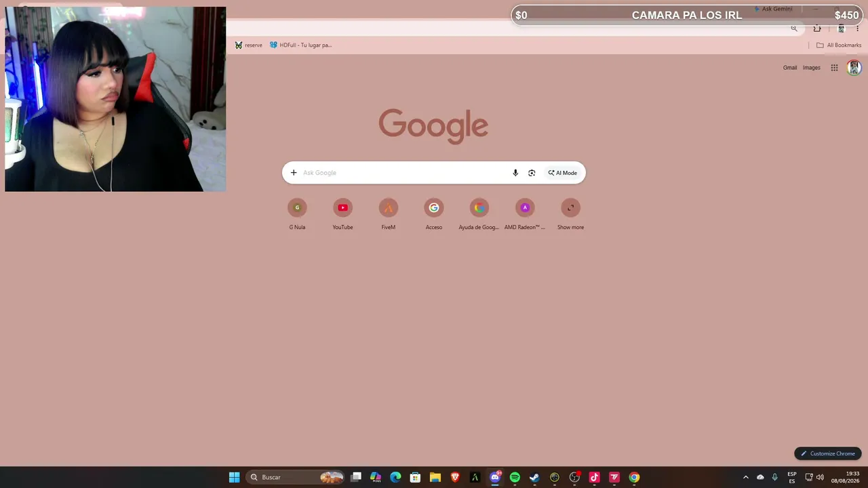The image size is (868, 488).
Task: Open Discord from the taskbar
Action: 495,477
